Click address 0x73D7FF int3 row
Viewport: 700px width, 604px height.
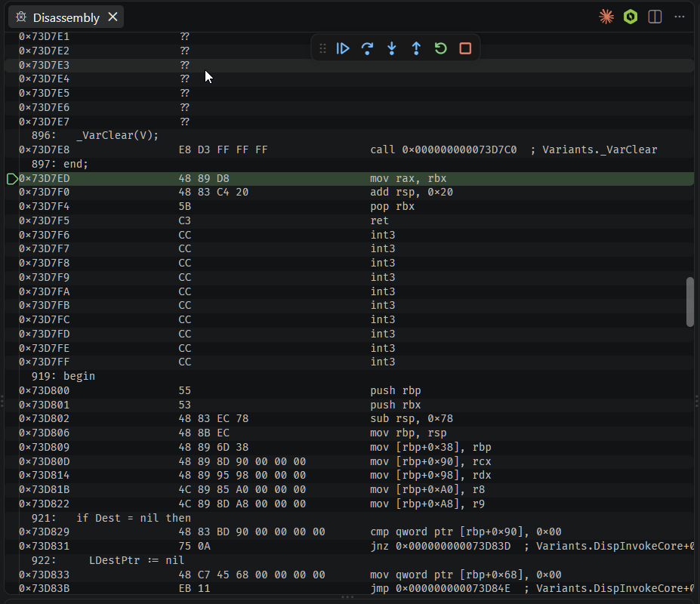[349, 362]
